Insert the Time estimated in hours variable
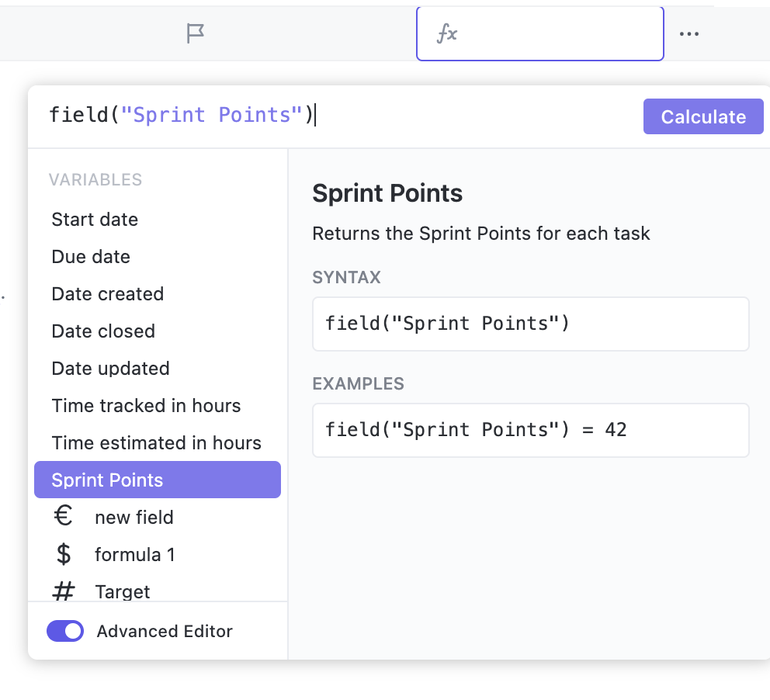Image resolution: width=770 pixels, height=700 pixels. point(156,443)
